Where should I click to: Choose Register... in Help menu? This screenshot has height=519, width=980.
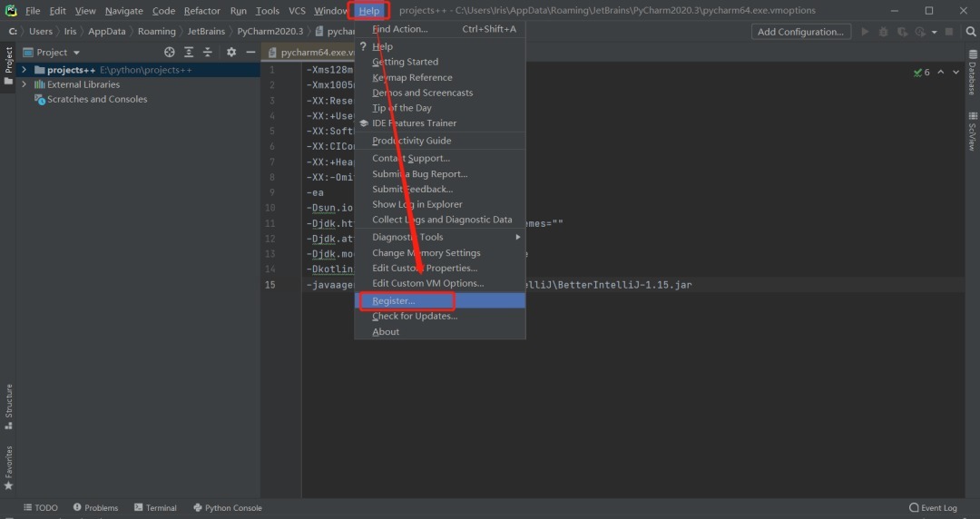[440, 300]
